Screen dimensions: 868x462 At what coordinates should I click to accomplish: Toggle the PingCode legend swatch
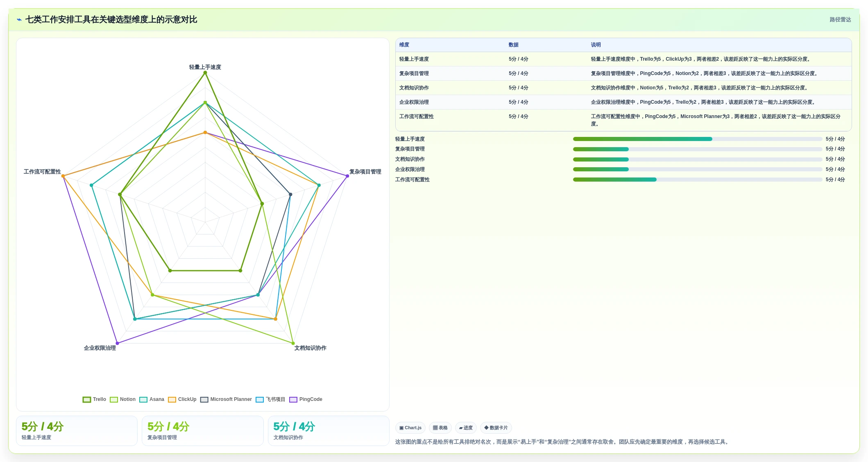coord(293,400)
